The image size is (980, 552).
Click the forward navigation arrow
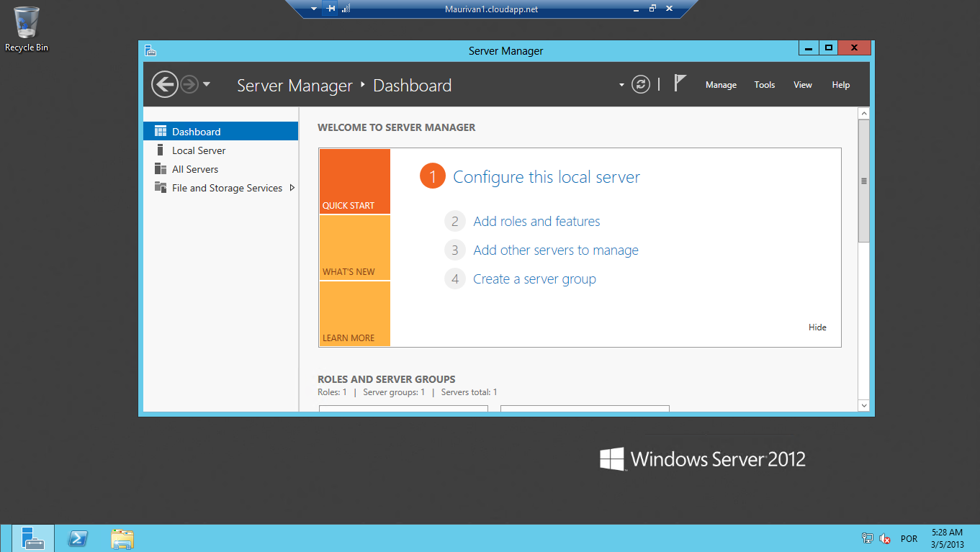(x=189, y=85)
